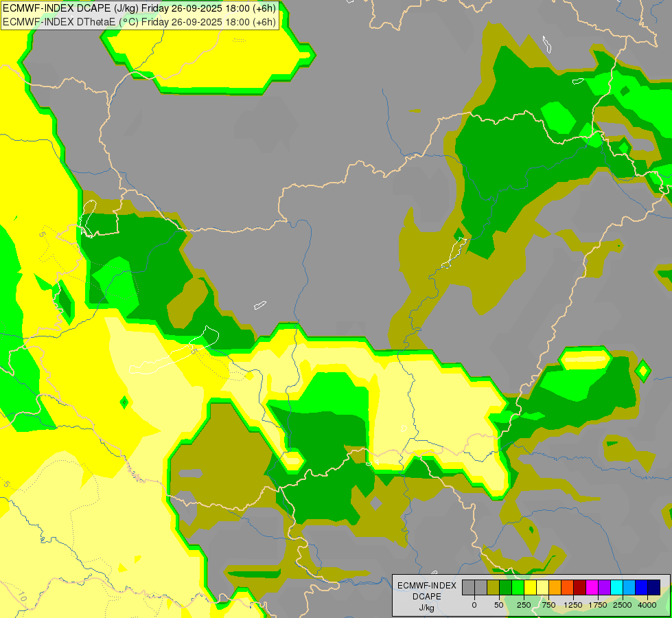Click the legend value "0"
The width and height of the screenshot is (672, 618).
[x=474, y=605]
